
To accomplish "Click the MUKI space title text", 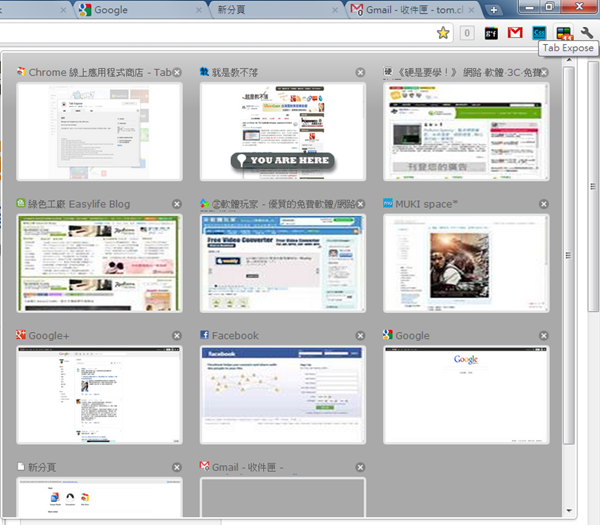I will pyautogui.click(x=426, y=204).
